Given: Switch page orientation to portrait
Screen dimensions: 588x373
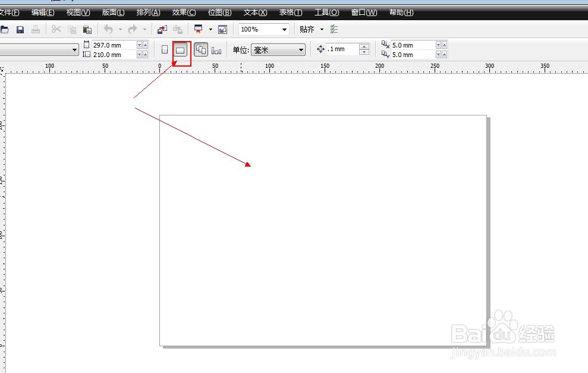Looking at the screenshot, I should (165, 49).
